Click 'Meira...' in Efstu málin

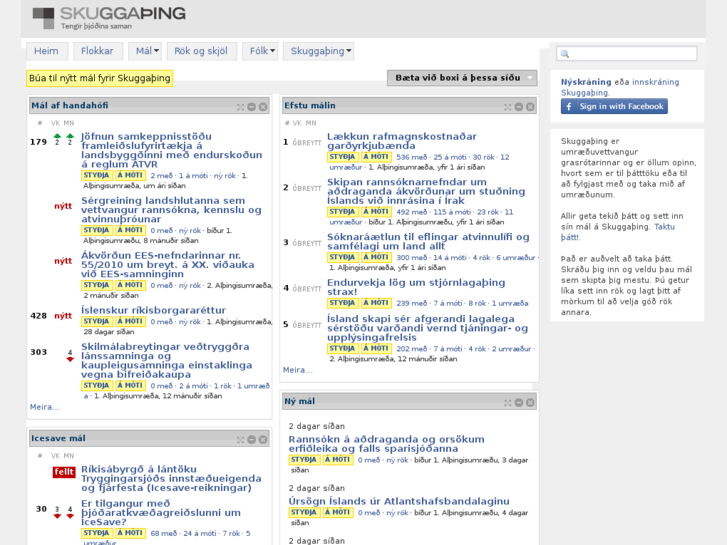pyautogui.click(x=298, y=370)
